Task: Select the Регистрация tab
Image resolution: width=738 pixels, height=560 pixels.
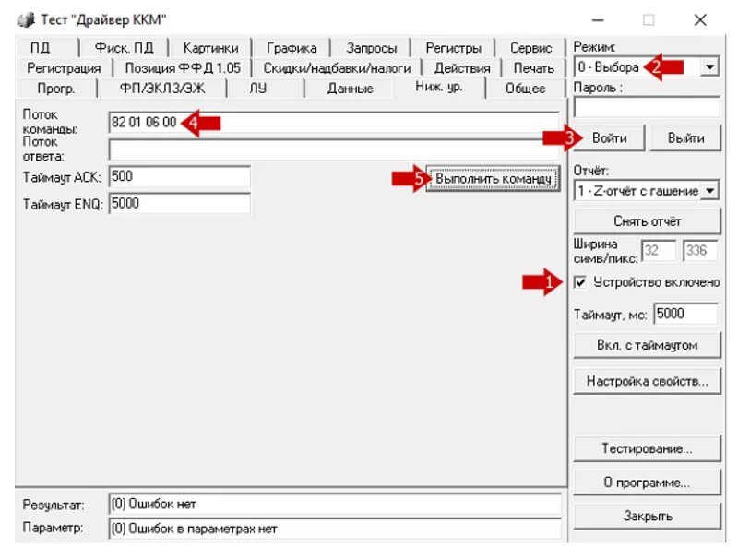Action: click(x=64, y=68)
